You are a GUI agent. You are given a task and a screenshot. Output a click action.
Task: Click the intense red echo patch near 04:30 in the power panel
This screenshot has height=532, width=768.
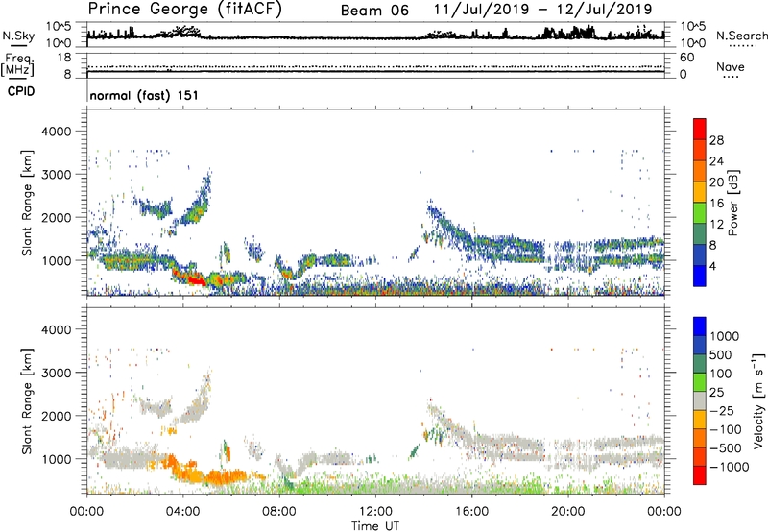196,279
